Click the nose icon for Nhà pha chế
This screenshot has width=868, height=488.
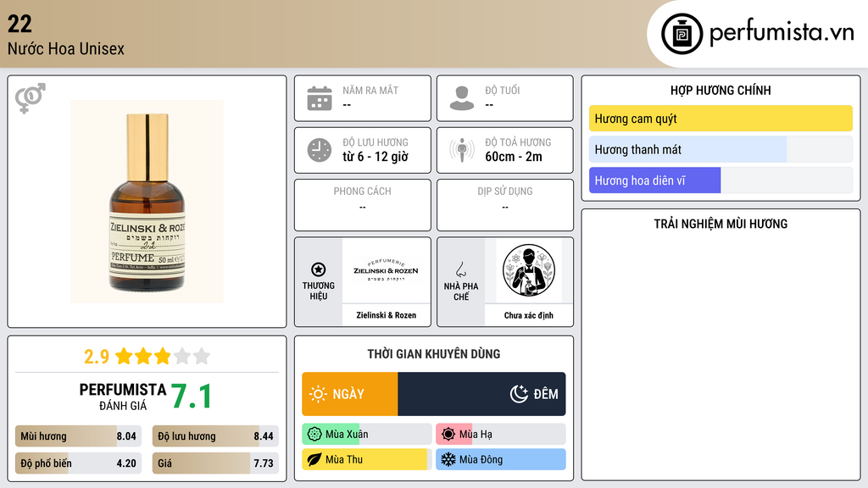click(x=460, y=269)
